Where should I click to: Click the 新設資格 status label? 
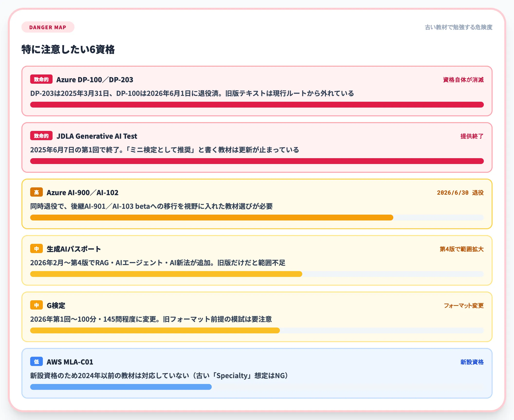click(x=472, y=362)
